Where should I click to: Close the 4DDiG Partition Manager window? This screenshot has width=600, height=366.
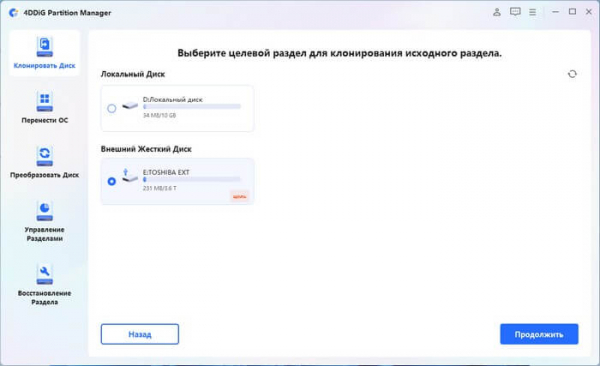[x=589, y=12]
